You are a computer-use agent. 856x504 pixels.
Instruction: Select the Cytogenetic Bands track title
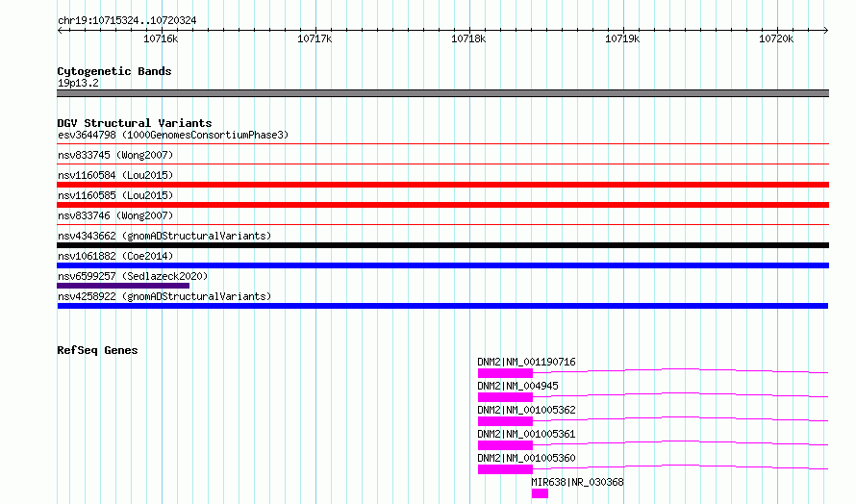point(114,71)
